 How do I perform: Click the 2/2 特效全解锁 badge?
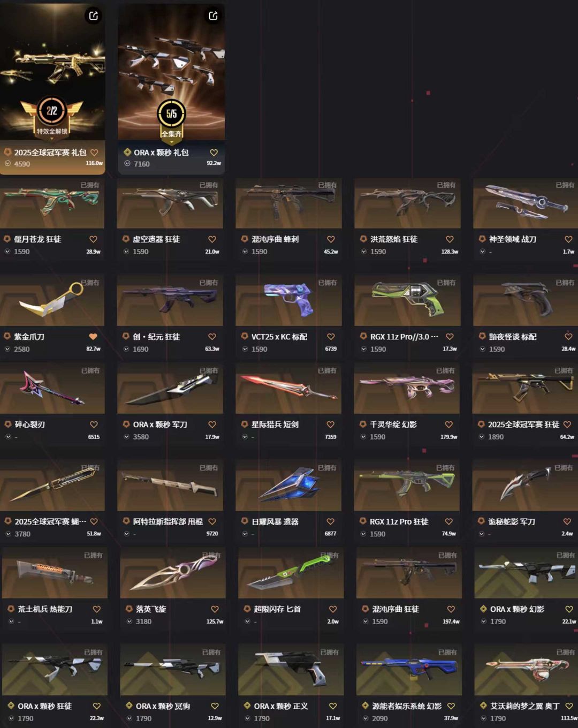(52, 116)
